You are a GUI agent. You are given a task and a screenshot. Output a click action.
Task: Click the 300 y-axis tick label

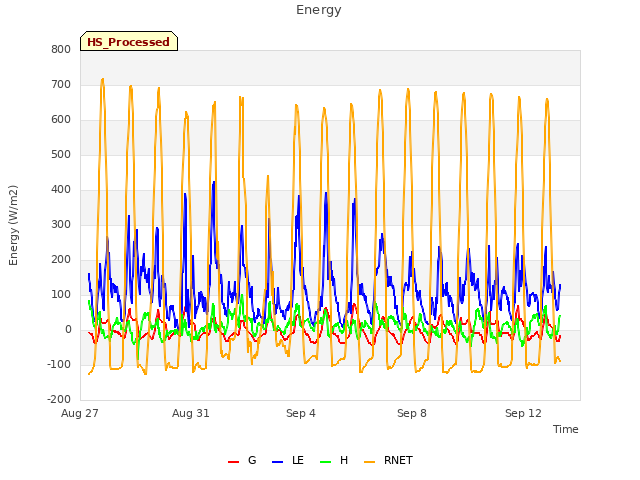pyautogui.click(x=61, y=224)
